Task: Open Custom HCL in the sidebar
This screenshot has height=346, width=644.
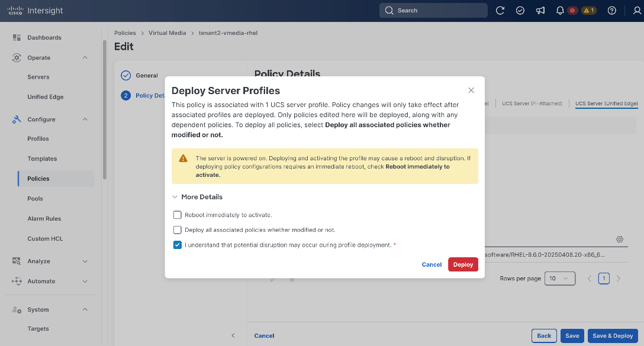Action: pos(45,239)
